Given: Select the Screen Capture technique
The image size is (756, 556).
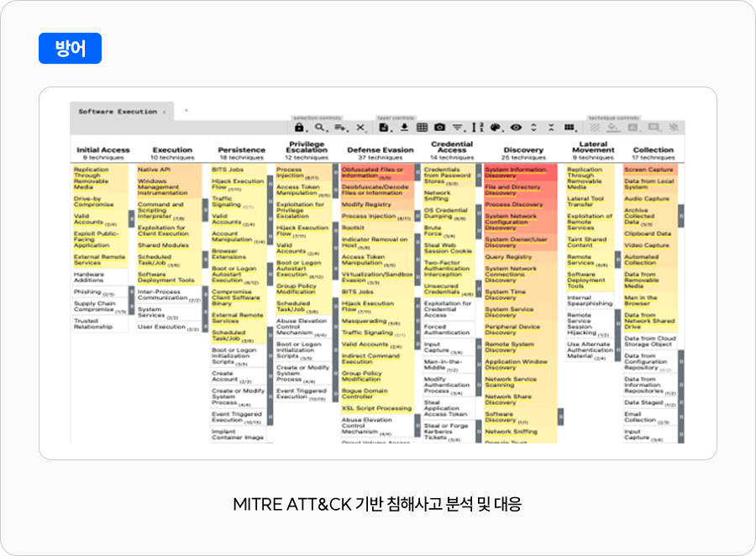Looking at the screenshot, I should pyautogui.click(x=650, y=170).
